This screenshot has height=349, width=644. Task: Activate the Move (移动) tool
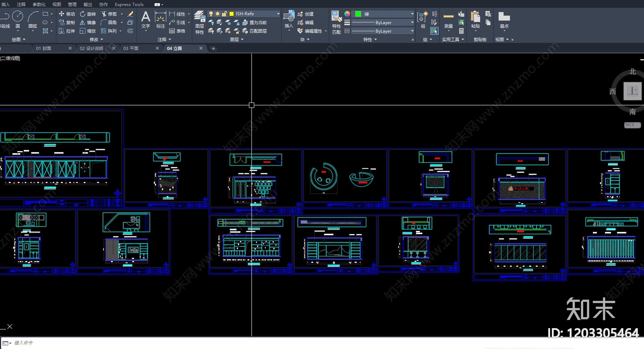[67, 14]
